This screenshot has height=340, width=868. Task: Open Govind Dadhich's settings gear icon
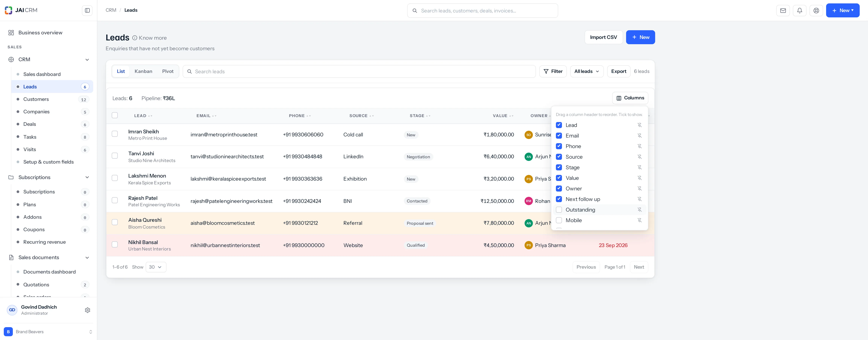(88, 310)
